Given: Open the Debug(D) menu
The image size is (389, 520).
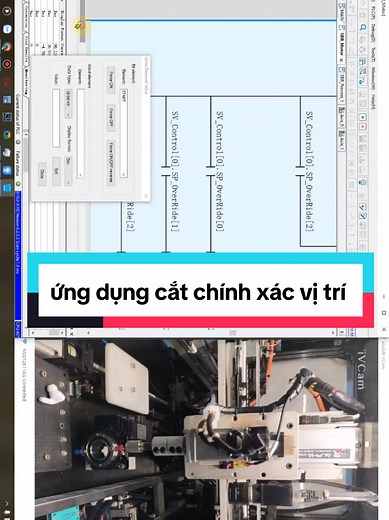Looking at the screenshot, I should 374,33.
